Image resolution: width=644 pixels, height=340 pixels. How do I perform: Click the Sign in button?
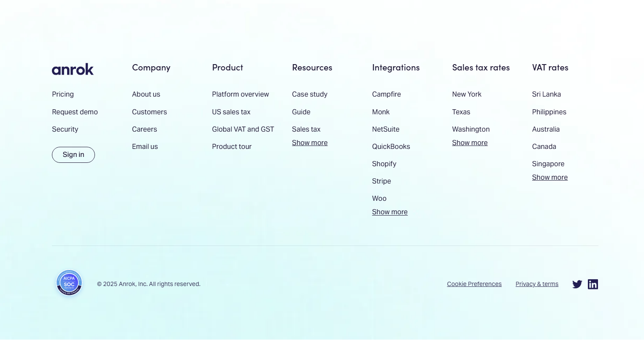[x=73, y=155]
